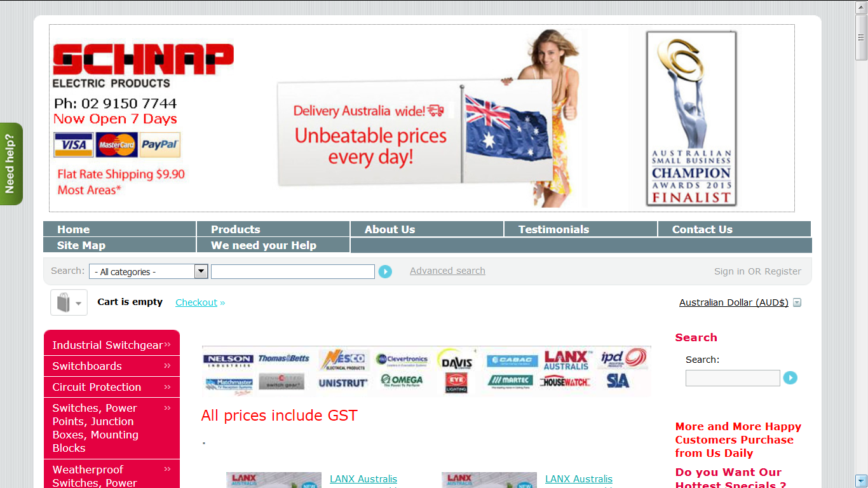Open the Site Map page
Viewport: 868px width, 488px height.
click(x=119, y=245)
